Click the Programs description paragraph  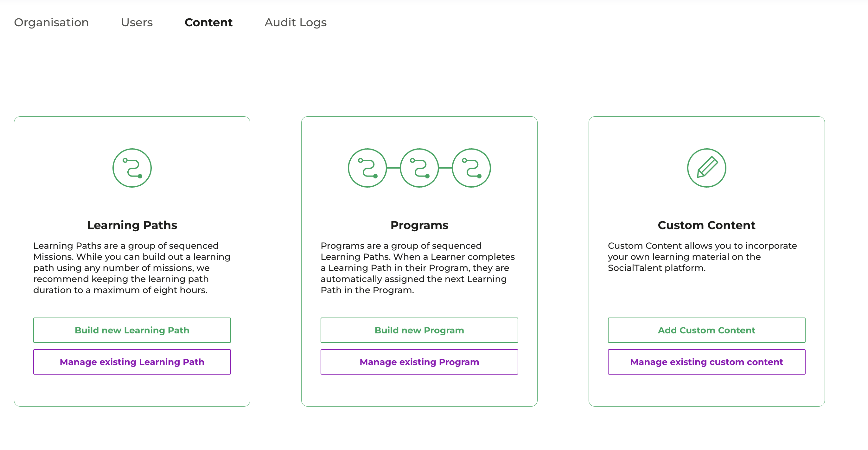click(418, 268)
